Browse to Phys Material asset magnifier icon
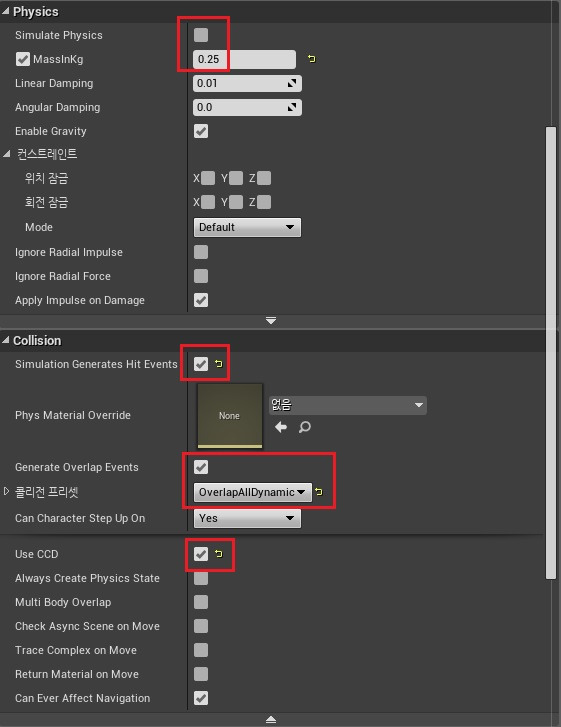 pyautogui.click(x=305, y=427)
